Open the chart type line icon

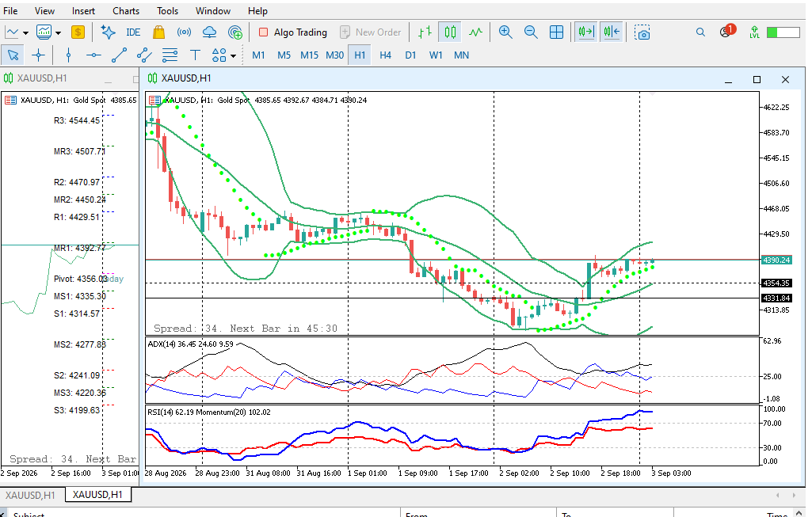[x=11, y=32]
